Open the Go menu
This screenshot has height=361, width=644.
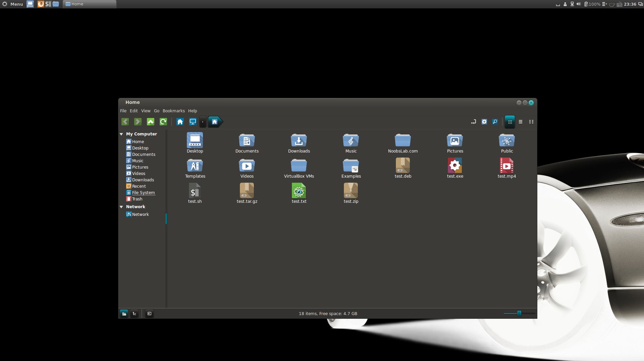(157, 111)
